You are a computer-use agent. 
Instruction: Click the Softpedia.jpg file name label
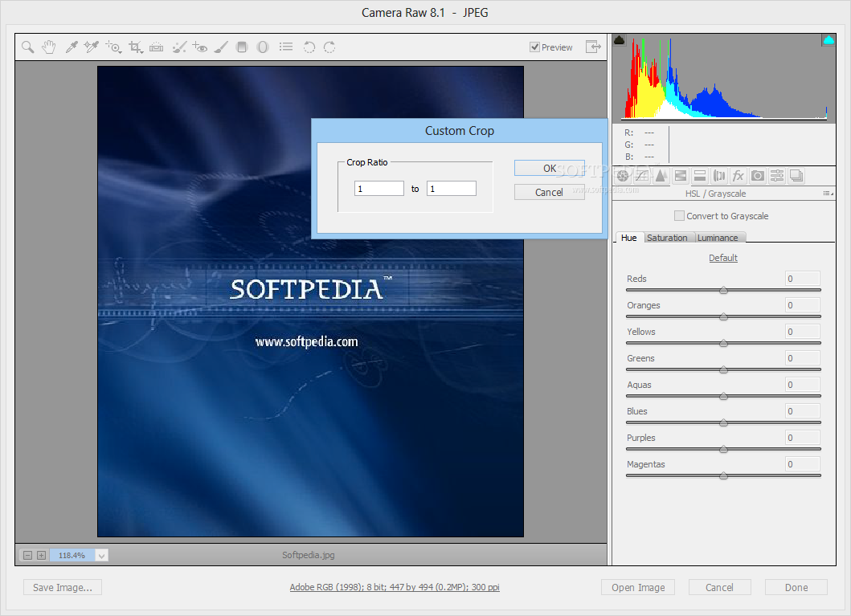(309, 555)
